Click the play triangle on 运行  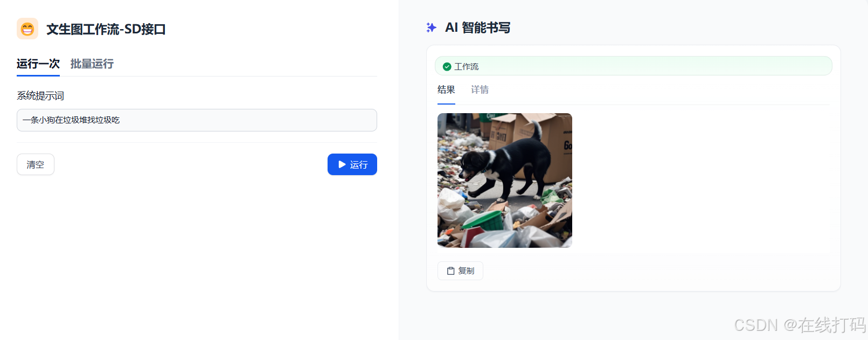(342, 164)
